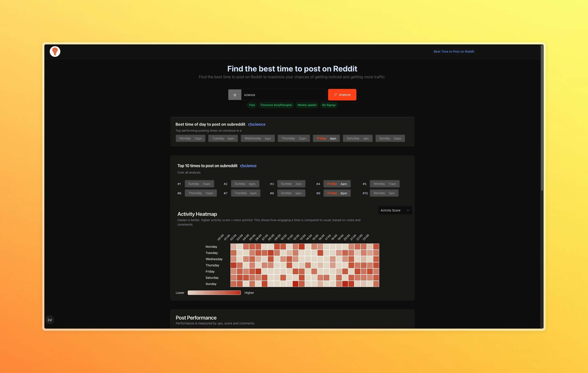Click #7 Tuesday 6am ranking chip
Screen dimensions: 588x373
pos(245,193)
